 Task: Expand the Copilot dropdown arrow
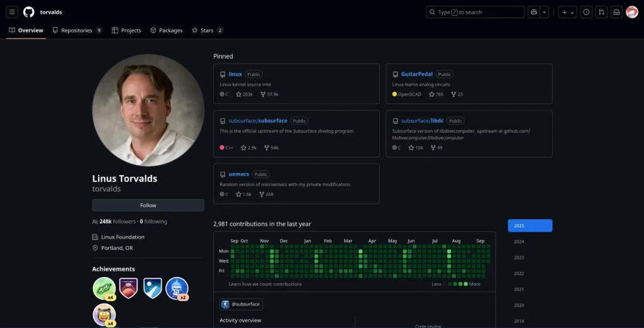[x=544, y=13]
